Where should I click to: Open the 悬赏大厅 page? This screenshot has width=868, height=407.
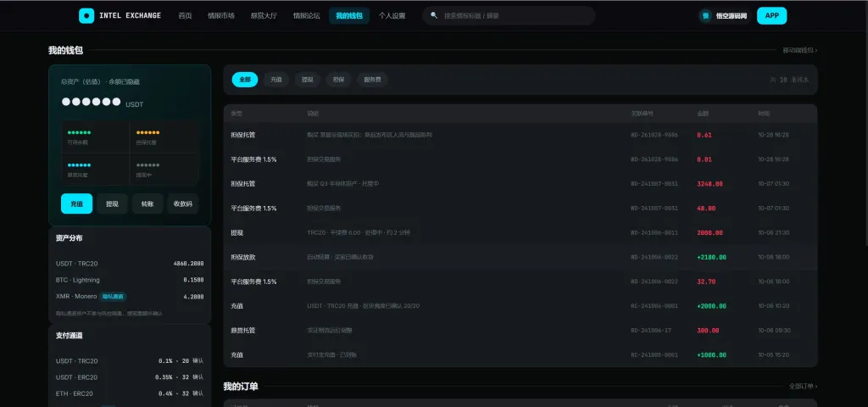(264, 15)
